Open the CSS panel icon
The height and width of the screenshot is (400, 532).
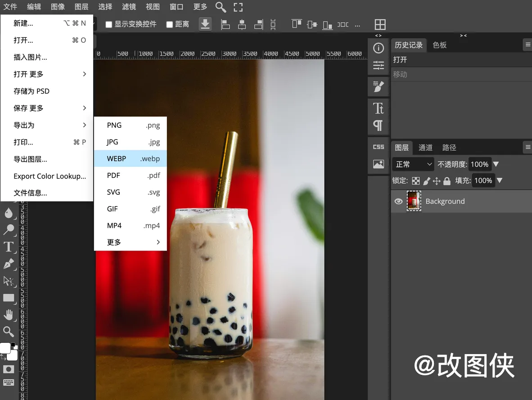[379, 147]
